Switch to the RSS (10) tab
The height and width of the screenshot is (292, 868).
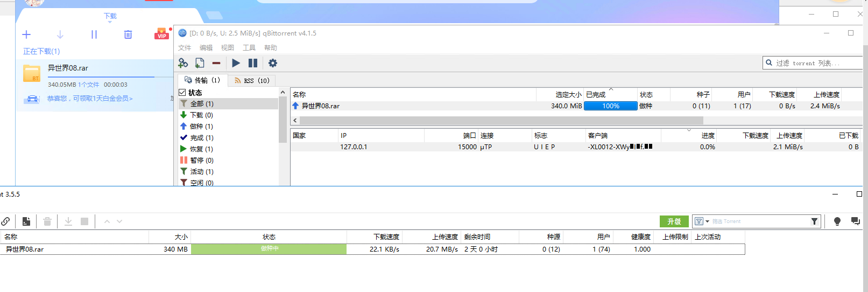[x=252, y=81]
